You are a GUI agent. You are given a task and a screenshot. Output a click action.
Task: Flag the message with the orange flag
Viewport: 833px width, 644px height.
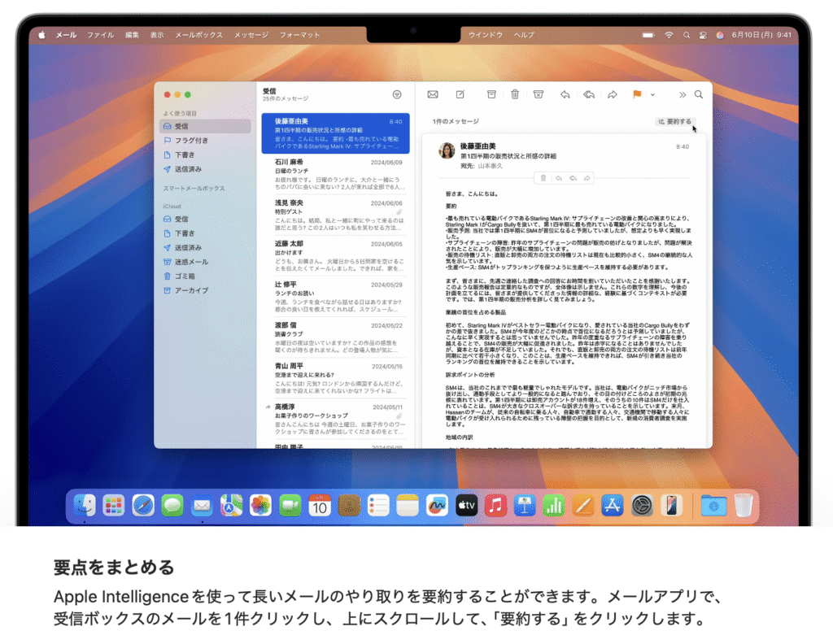pyautogui.click(x=637, y=94)
